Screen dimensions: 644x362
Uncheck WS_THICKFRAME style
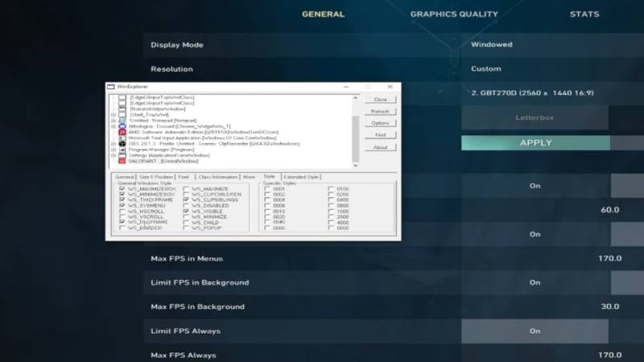coord(122,200)
